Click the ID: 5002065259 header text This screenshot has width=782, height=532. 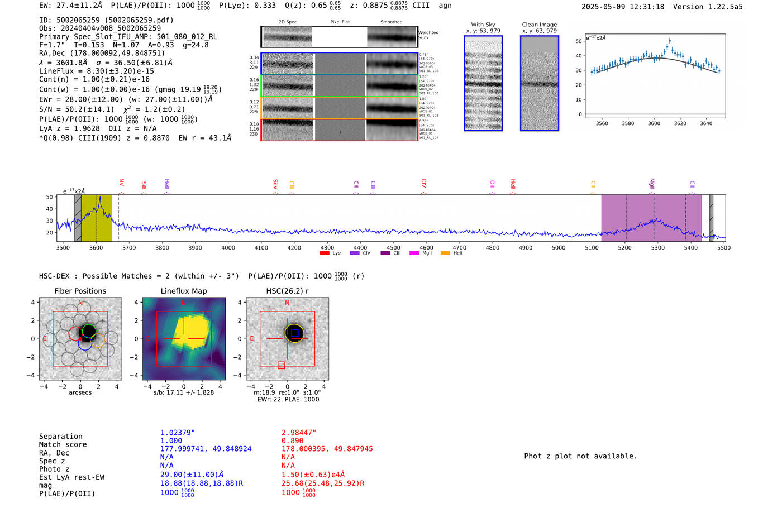click(x=106, y=20)
